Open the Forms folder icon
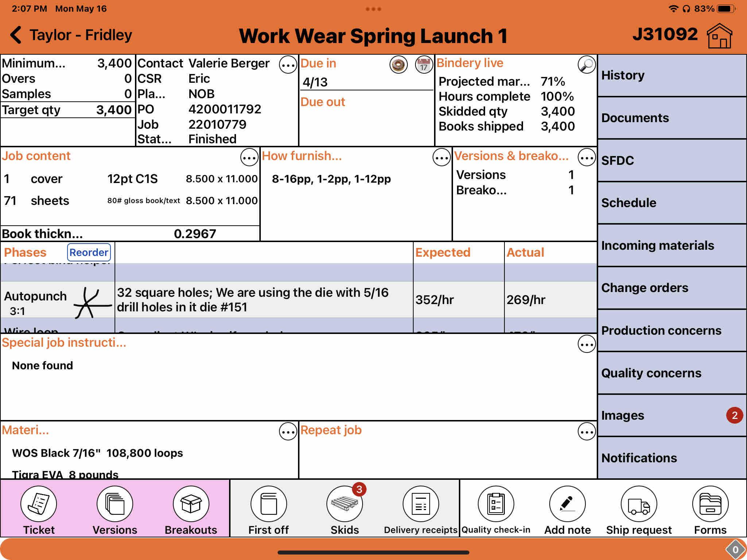Image resolution: width=747 pixels, height=560 pixels. [x=710, y=504]
